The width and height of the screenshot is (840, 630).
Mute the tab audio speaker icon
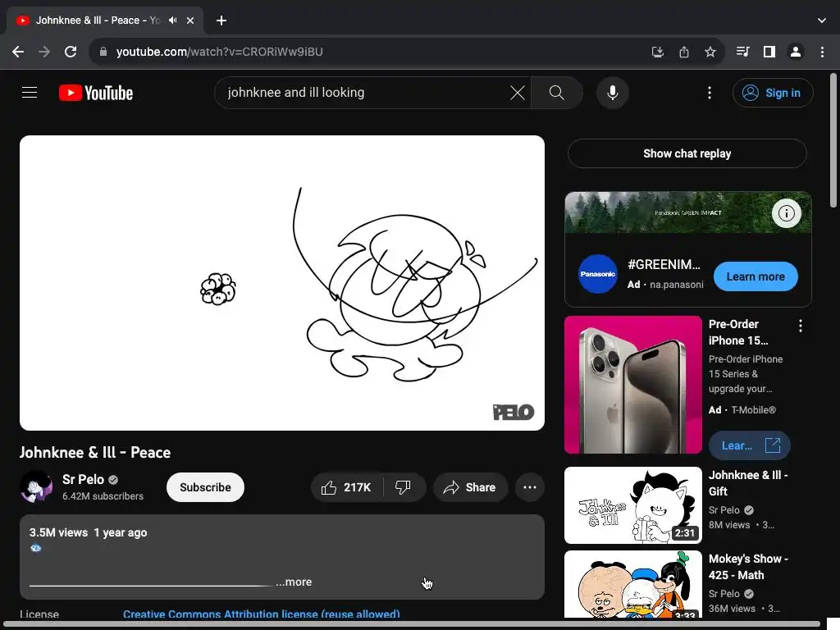coord(172,21)
